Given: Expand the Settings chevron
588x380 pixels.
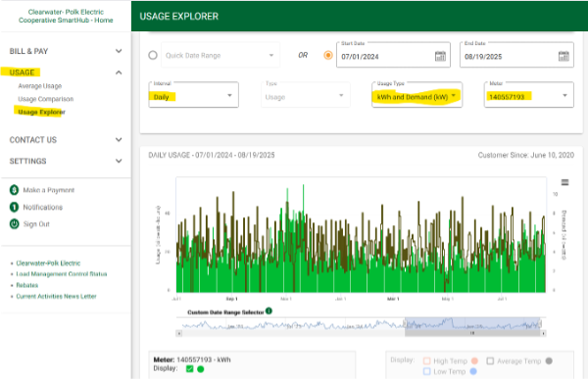Looking at the screenshot, I should 119,162.
